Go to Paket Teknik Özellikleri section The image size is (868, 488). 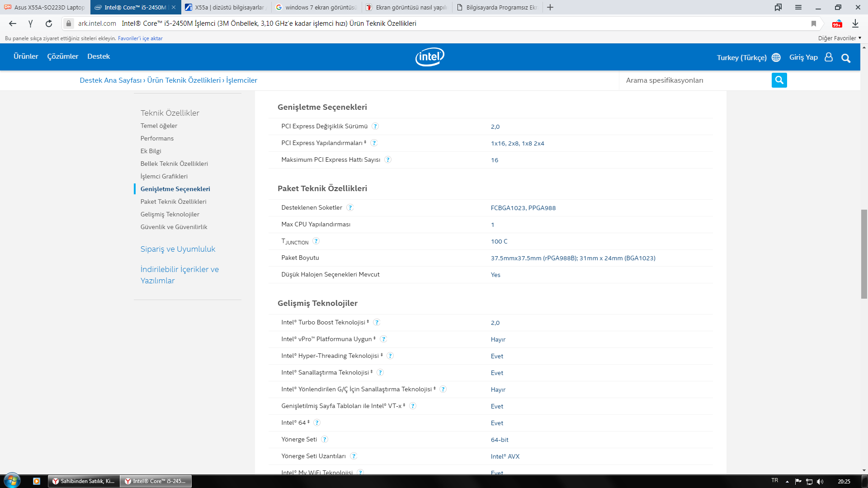(173, 202)
